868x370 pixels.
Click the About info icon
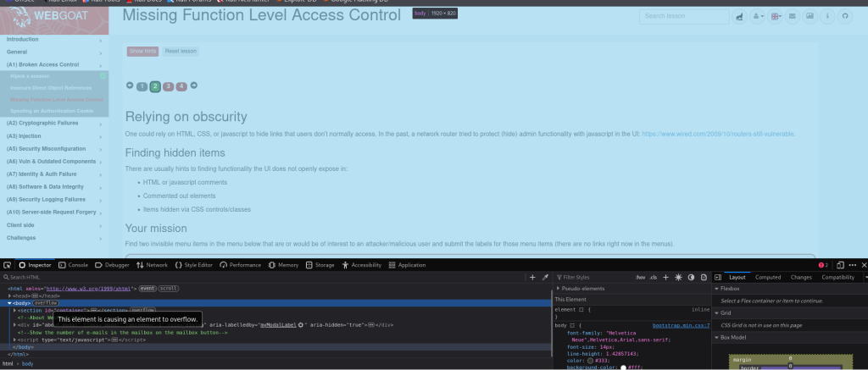coord(827,17)
